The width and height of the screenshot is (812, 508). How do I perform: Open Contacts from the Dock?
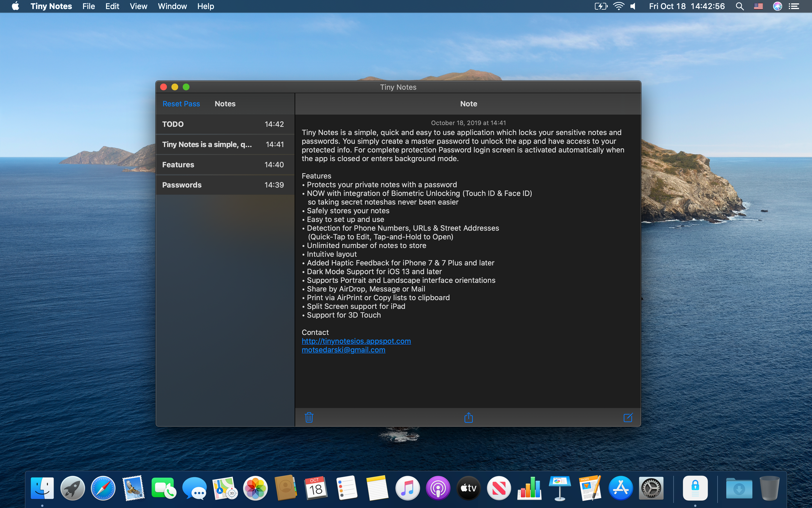click(286, 487)
